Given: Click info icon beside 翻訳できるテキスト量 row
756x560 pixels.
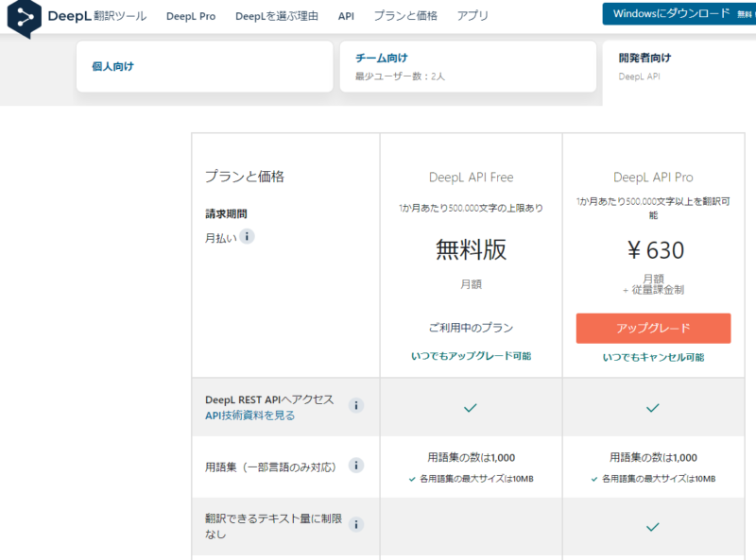Looking at the screenshot, I should pos(356,525).
